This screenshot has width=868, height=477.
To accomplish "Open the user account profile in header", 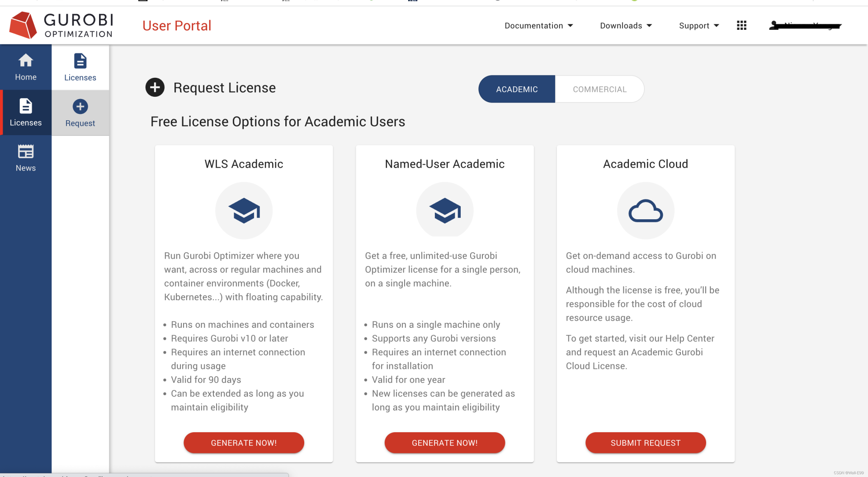I will 805,25.
